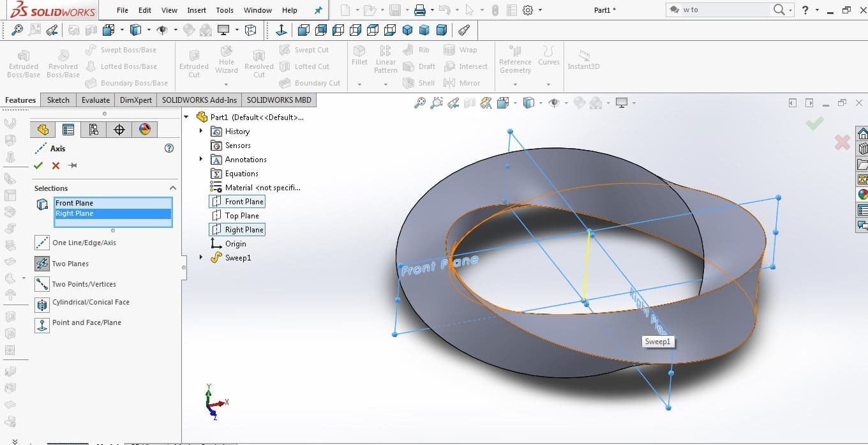The width and height of the screenshot is (868, 445).
Task: Expand the History tree node
Action: (201, 131)
